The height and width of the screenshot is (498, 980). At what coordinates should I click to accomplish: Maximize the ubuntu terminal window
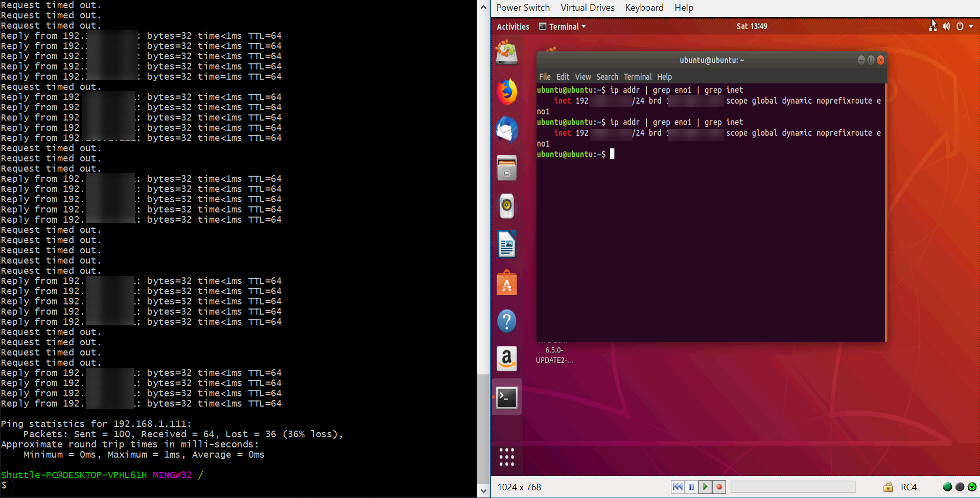871,60
